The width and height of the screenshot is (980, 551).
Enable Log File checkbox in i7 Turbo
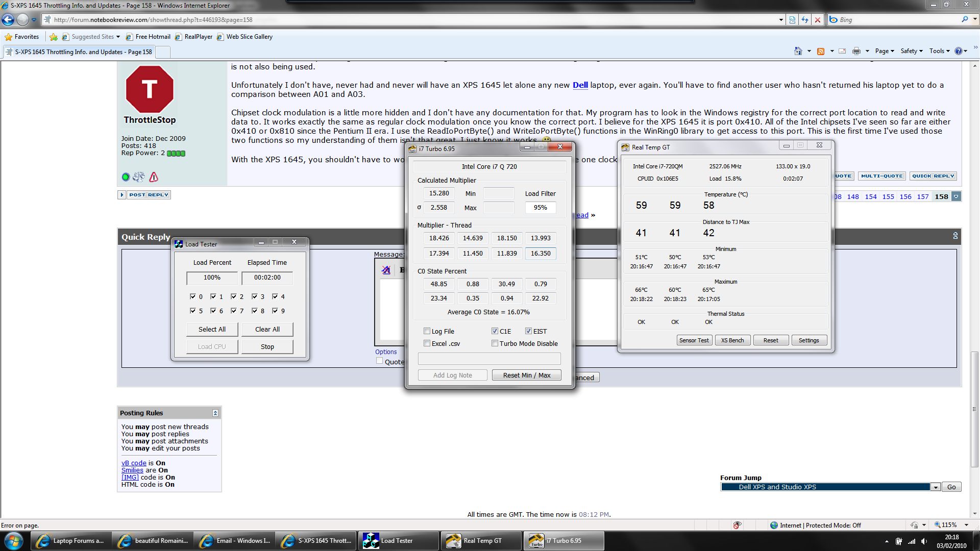[x=427, y=331]
